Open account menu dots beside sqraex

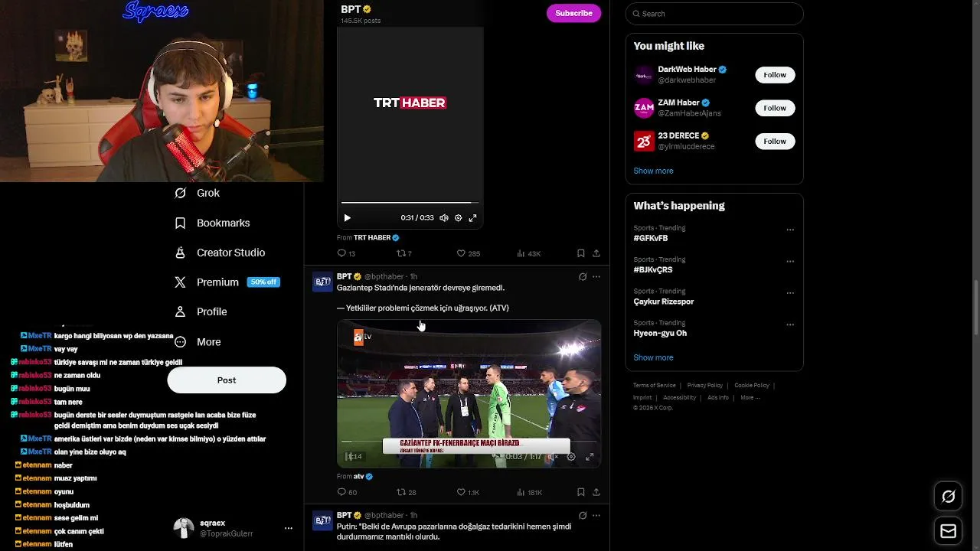point(289,528)
